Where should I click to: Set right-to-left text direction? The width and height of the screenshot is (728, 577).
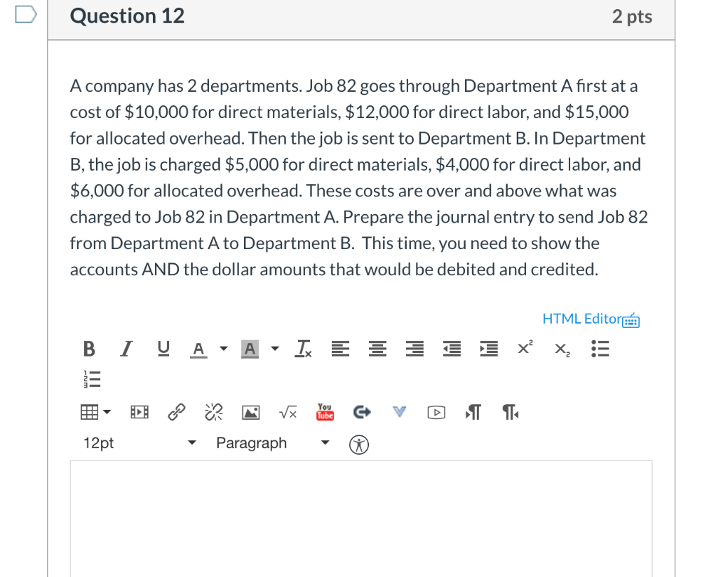click(x=510, y=412)
